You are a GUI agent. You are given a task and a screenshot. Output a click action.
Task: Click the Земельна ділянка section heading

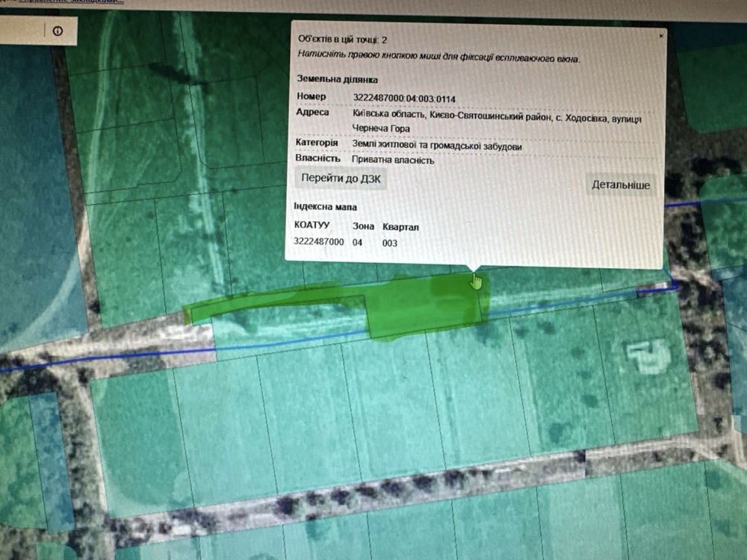[x=338, y=79]
